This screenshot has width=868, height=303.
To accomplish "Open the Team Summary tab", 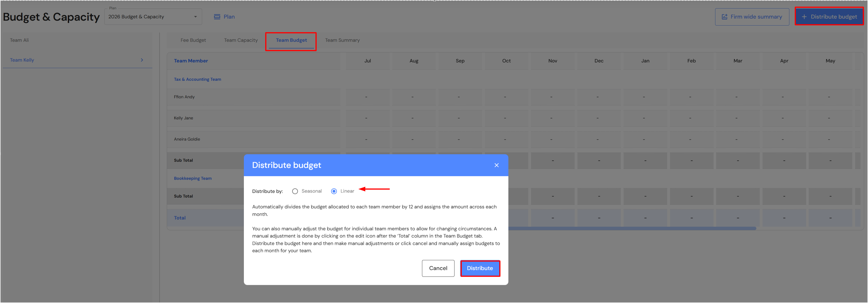I will click(342, 40).
